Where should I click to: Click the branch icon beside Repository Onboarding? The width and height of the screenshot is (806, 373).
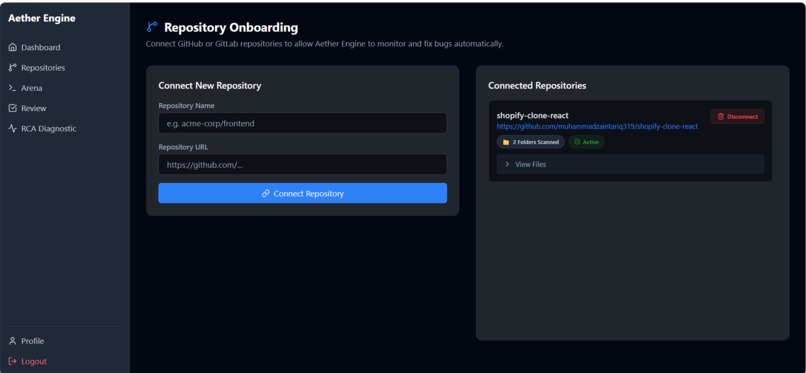click(x=152, y=27)
